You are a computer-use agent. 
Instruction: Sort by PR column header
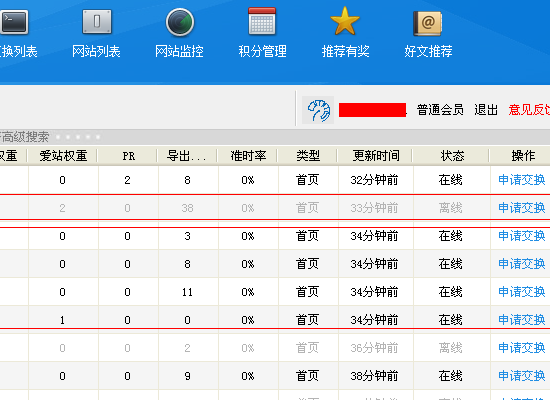pos(129,156)
